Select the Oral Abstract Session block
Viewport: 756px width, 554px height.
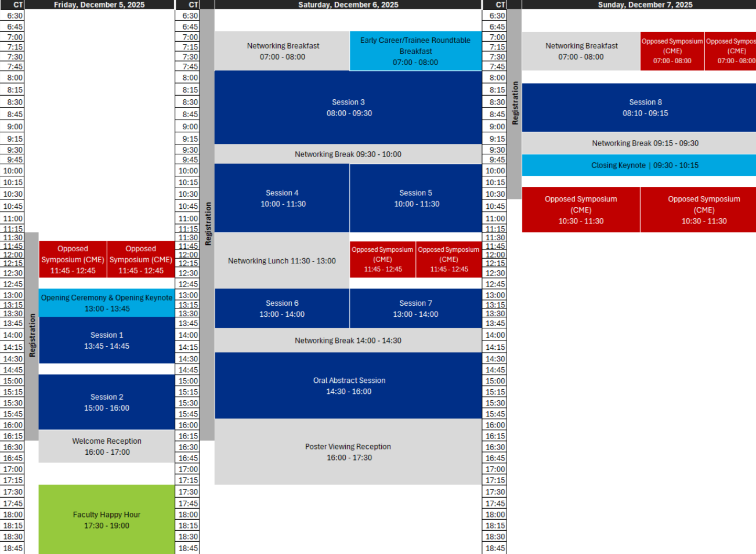pyautogui.click(x=348, y=386)
